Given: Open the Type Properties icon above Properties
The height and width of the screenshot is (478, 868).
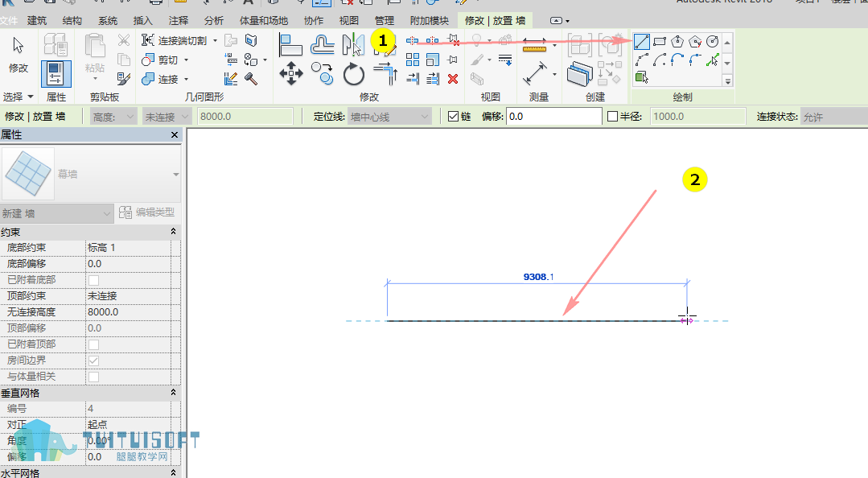Looking at the screenshot, I should (56, 45).
